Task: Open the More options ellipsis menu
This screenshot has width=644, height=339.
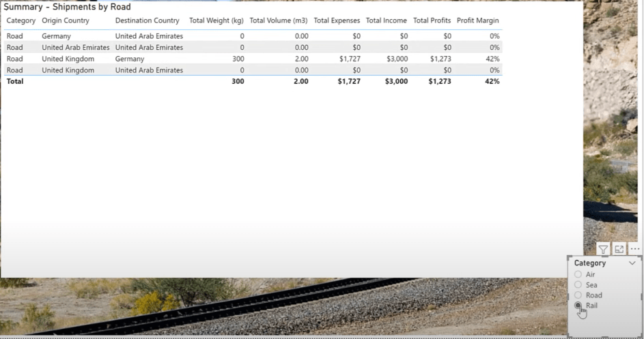Action: point(634,249)
